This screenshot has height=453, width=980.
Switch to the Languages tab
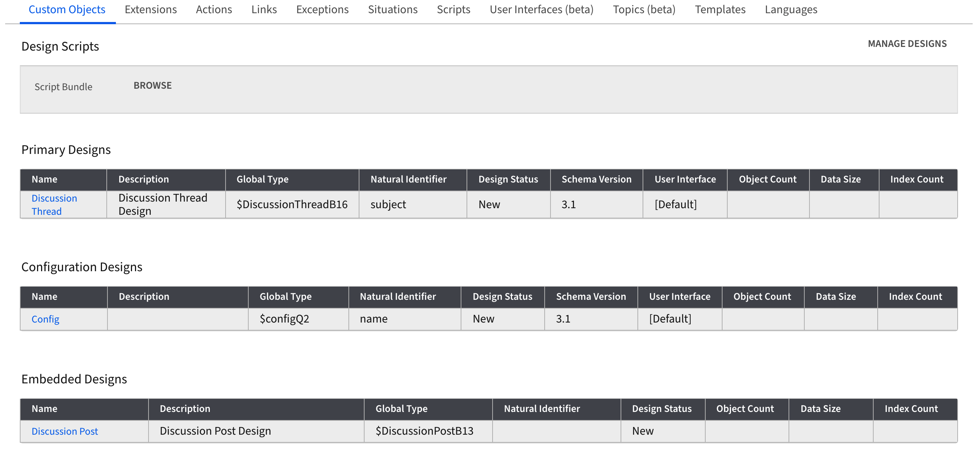[x=791, y=10]
